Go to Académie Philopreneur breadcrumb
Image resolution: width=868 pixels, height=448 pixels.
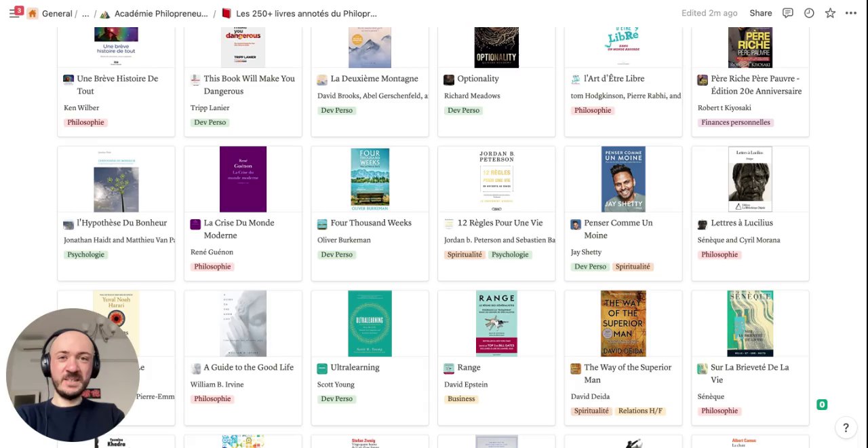[x=154, y=14]
